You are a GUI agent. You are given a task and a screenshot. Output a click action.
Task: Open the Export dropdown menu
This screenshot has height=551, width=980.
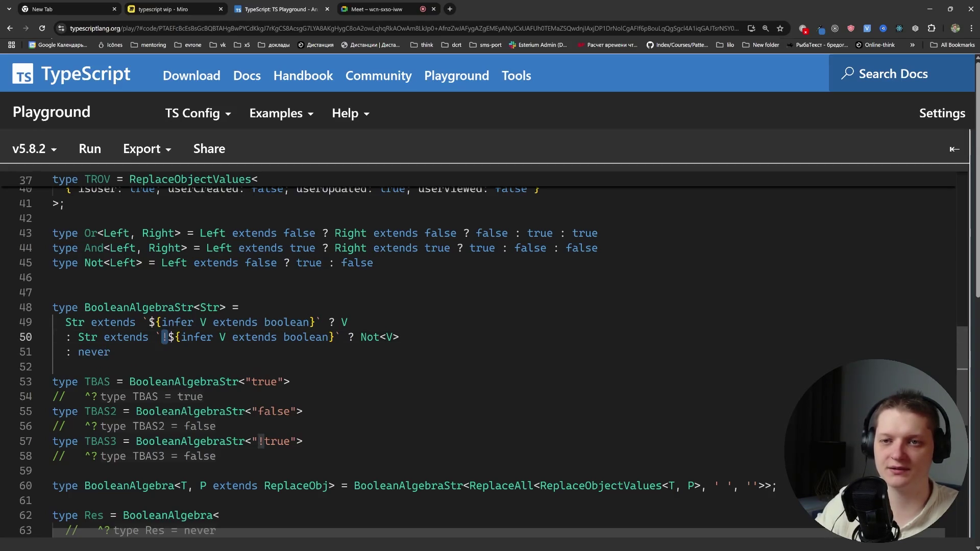point(146,149)
